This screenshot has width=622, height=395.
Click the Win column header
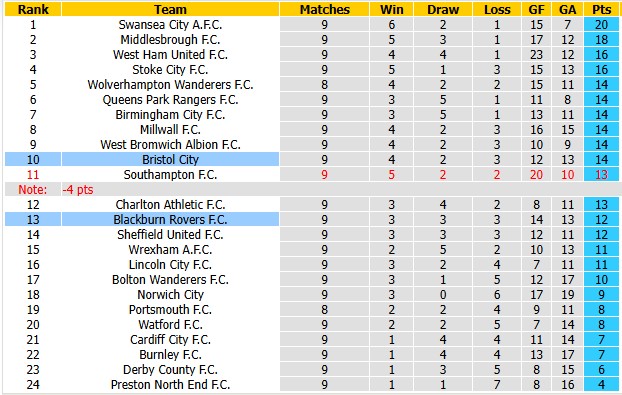pyautogui.click(x=392, y=9)
